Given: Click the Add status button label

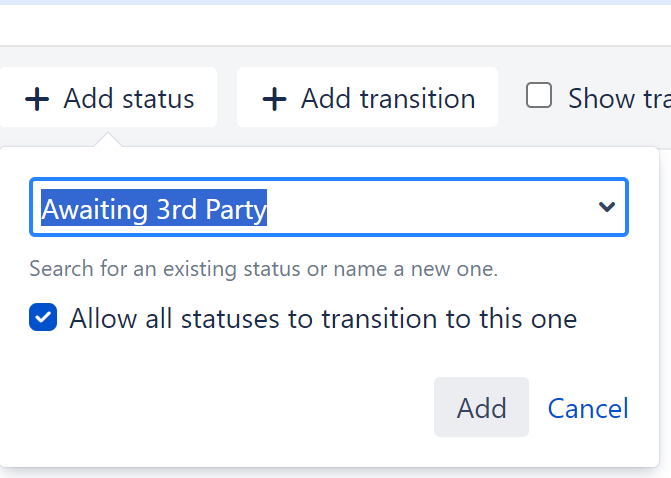Looking at the screenshot, I should coord(129,99).
